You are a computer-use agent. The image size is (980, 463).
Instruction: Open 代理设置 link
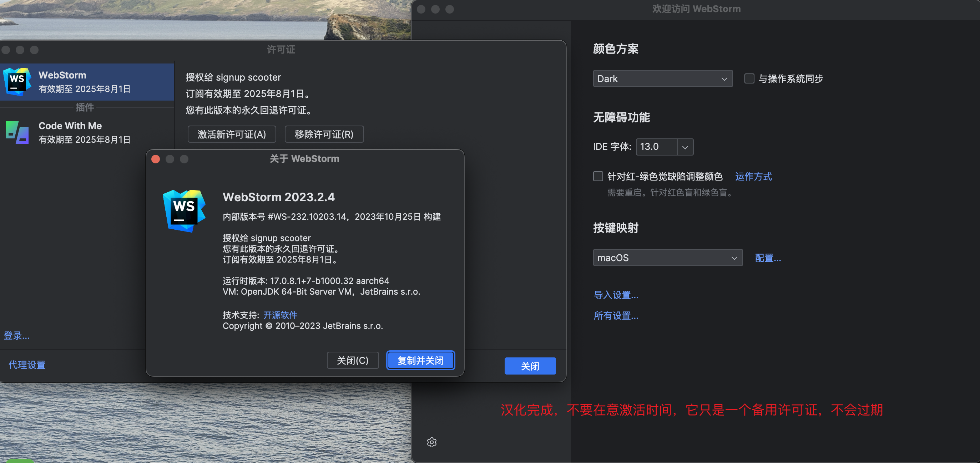point(27,365)
